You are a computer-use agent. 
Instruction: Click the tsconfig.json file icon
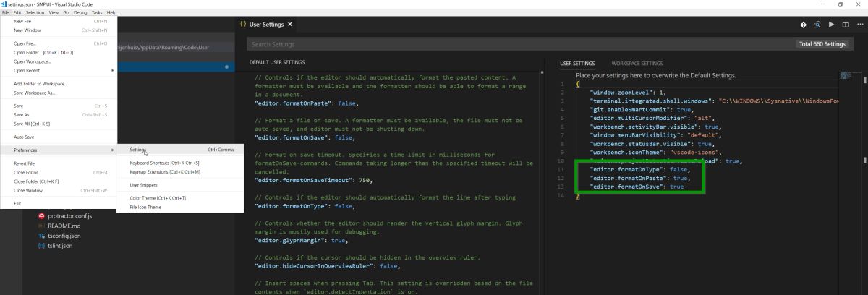[x=41, y=235]
